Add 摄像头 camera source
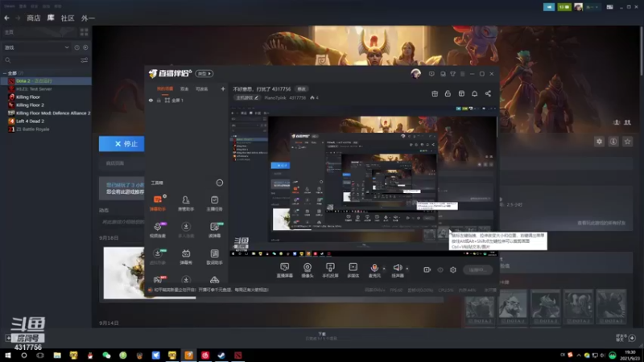Viewport: 644px width, 362px height. coord(308,270)
